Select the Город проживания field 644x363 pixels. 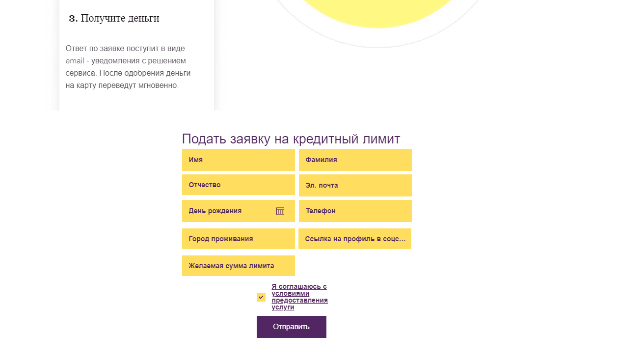click(238, 239)
